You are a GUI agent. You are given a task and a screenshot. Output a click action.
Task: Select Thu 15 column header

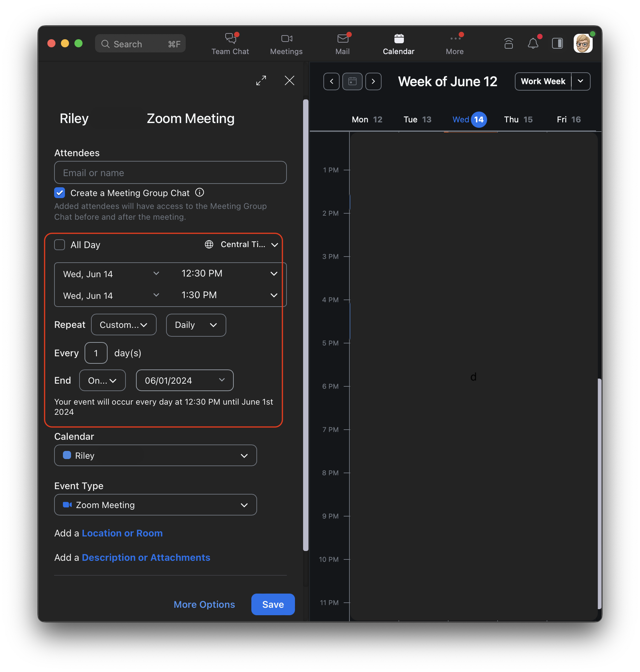click(518, 120)
